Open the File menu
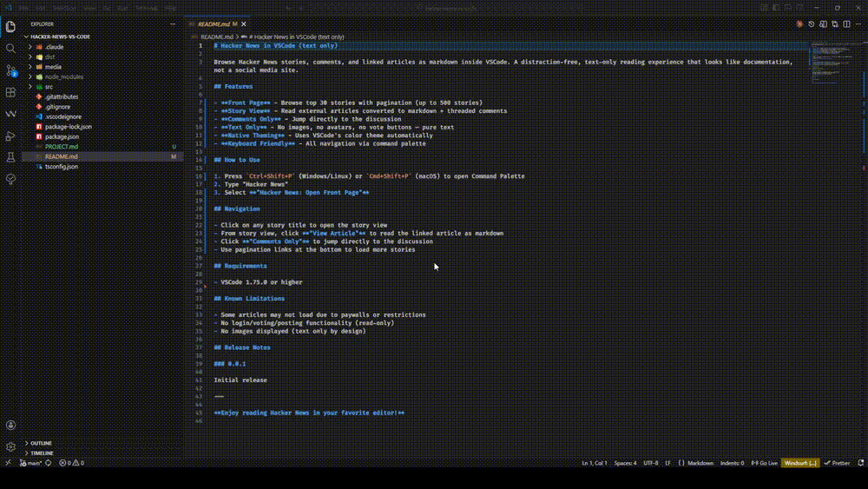 [23, 9]
